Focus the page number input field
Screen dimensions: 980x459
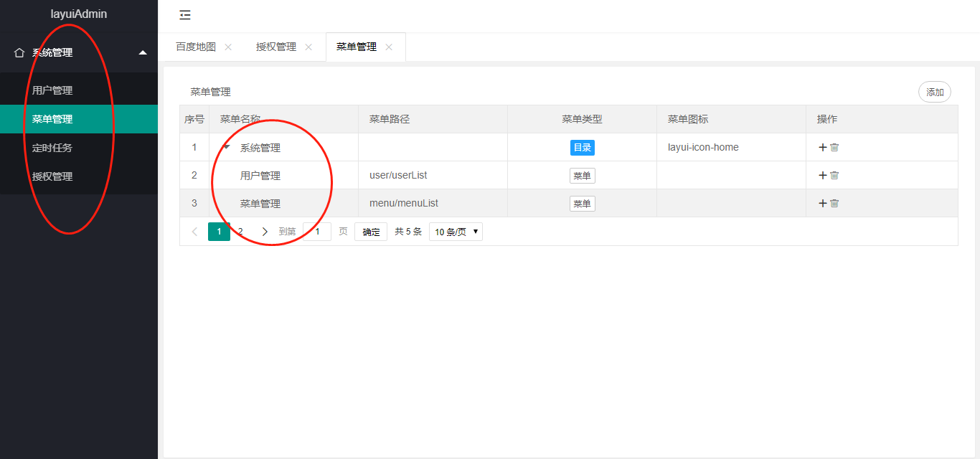pyautogui.click(x=317, y=232)
